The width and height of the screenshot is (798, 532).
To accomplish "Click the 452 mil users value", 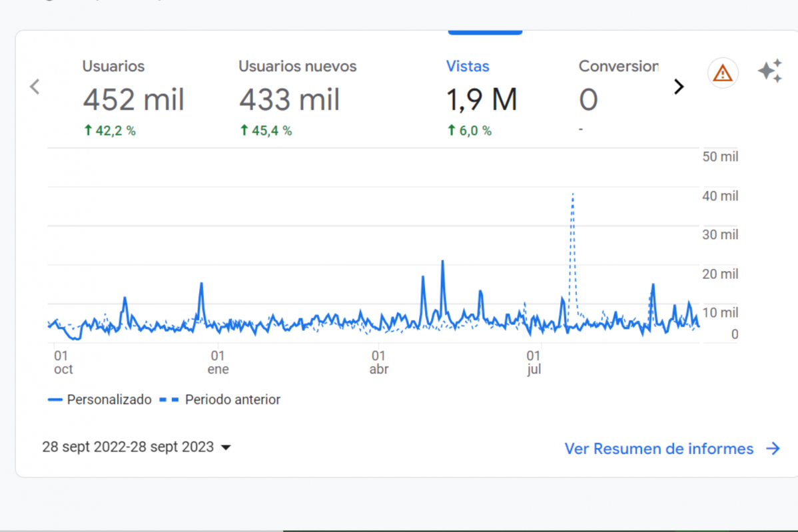I will [133, 100].
